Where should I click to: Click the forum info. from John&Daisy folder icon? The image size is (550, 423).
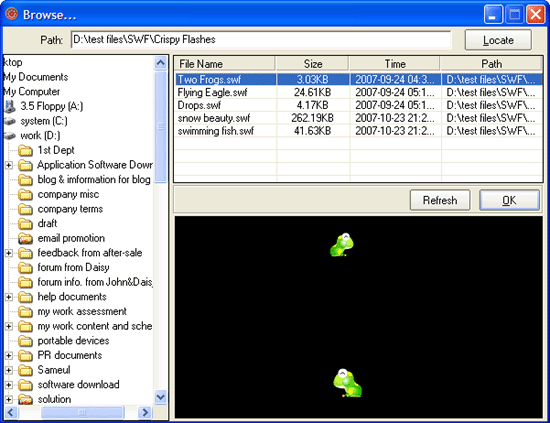click(25, 282)
